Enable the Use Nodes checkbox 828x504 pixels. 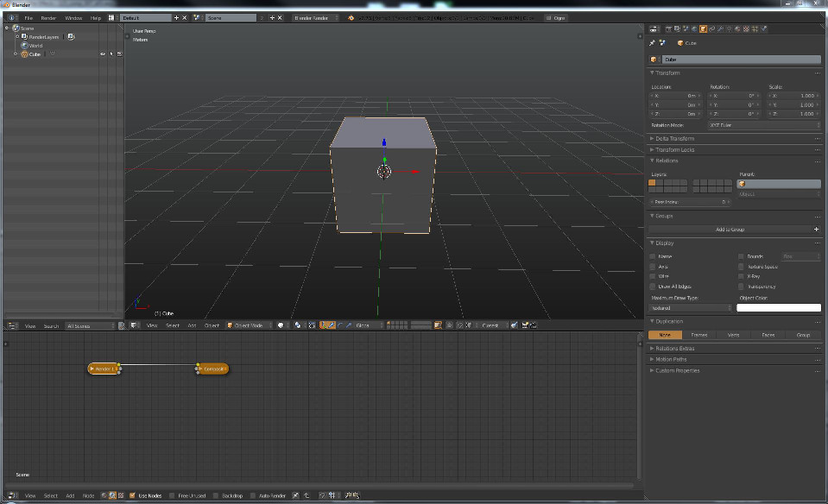coord(132,495)
